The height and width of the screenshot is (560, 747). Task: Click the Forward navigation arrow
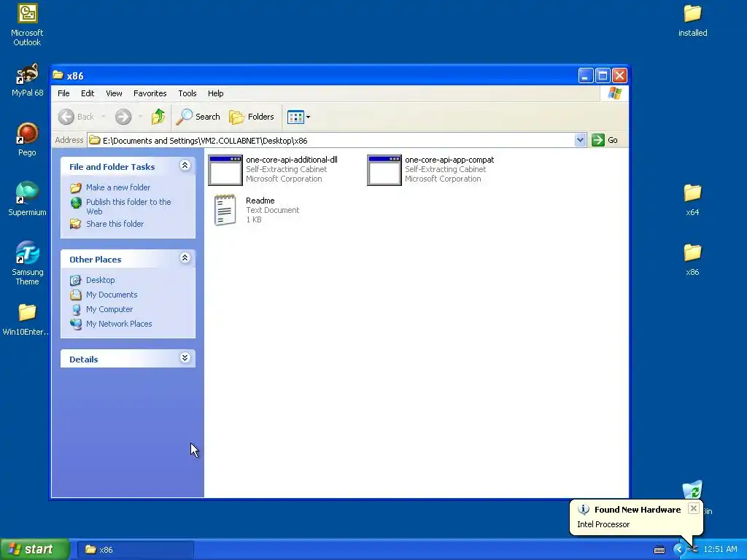pos(123,117)
